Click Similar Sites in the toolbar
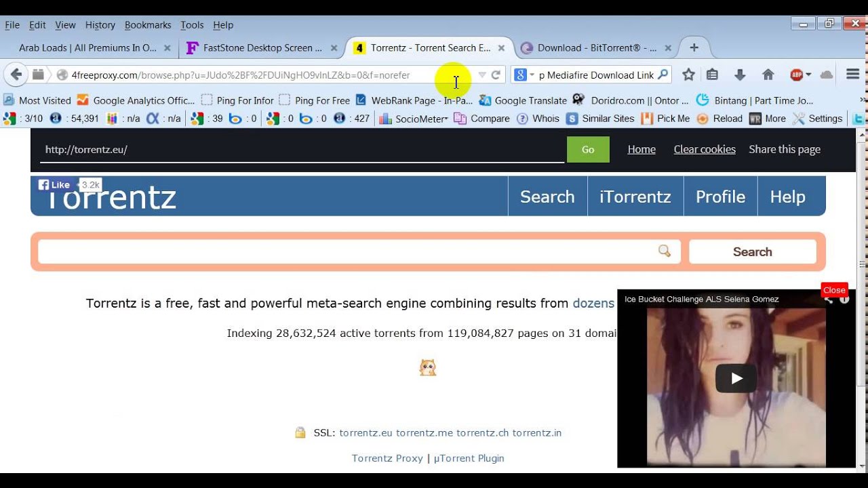 (600, 118)
